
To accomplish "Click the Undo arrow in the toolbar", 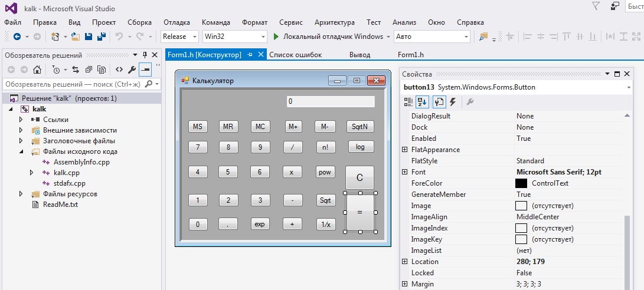I will pyautogui.click(x=119, y=37).
